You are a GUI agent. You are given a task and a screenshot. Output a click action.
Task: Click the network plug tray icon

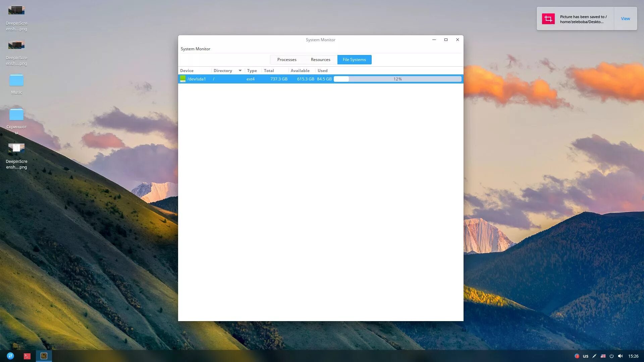594,356
